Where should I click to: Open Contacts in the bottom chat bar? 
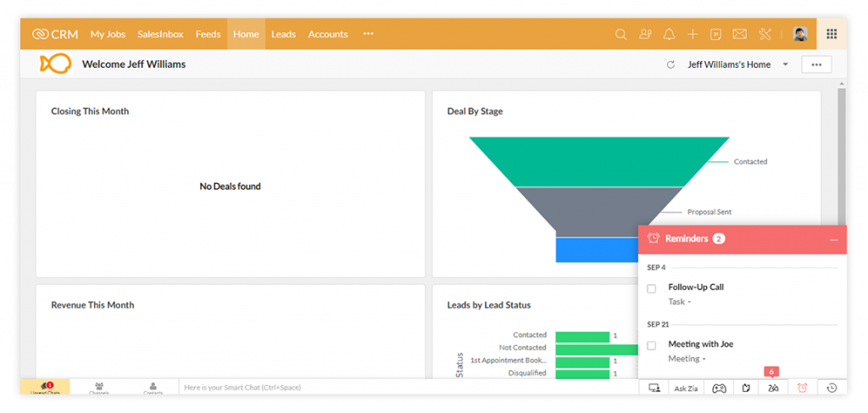pyautogui.click(x=153, y=388)
